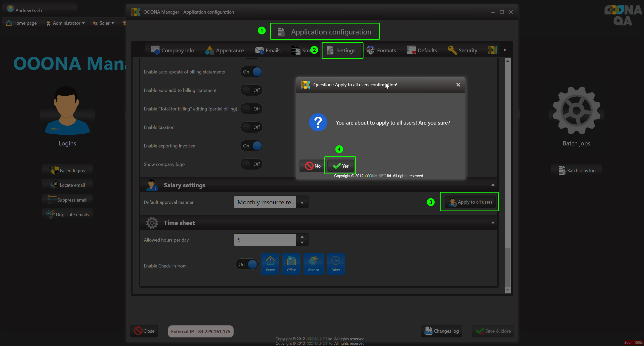Viewport: 644px width, 346px height.
Task: Increase Allowed hours per day stepper
Action: coord(302,237)
